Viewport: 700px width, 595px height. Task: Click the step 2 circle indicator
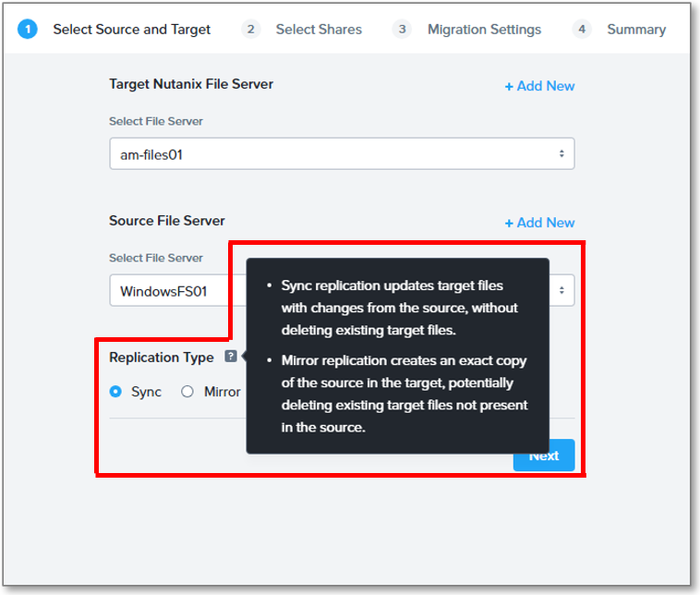pyautogui.click(x=251, y=30)
